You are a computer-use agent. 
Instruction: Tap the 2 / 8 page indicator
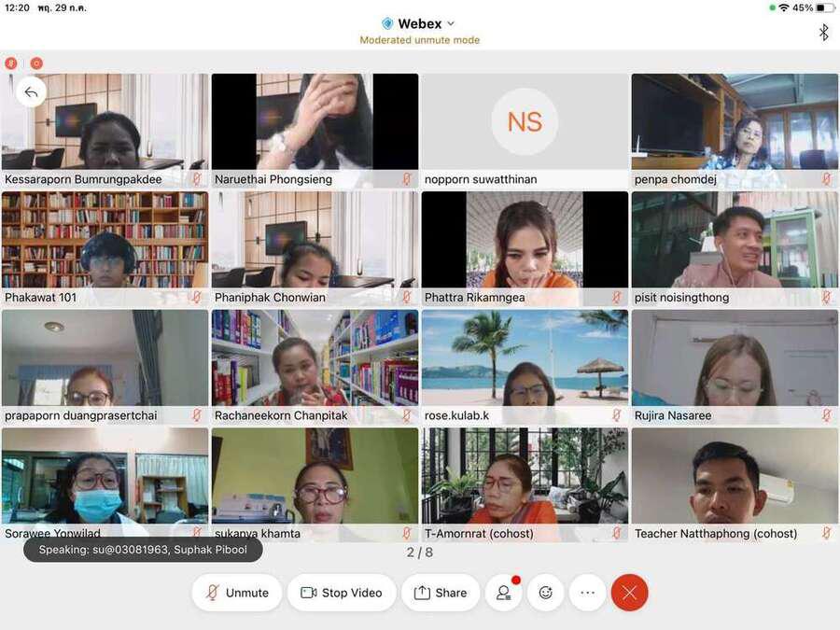(x=419, y=553)
